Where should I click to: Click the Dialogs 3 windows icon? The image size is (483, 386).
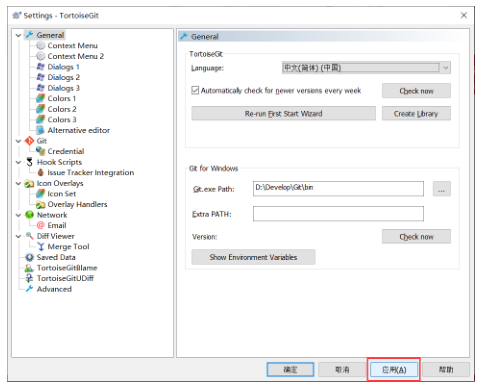coord(40,88)
